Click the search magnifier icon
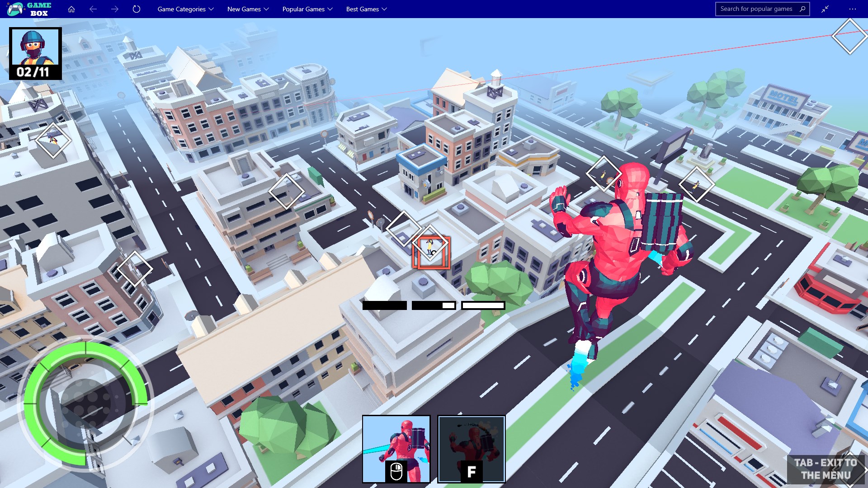Viewport: 868px width, 488px height. tap(802, 9)
